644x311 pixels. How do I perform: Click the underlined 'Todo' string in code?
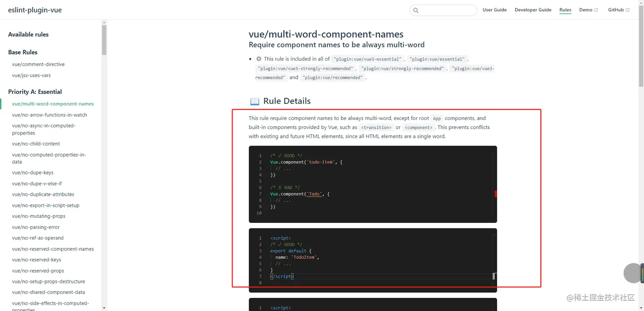314,194
